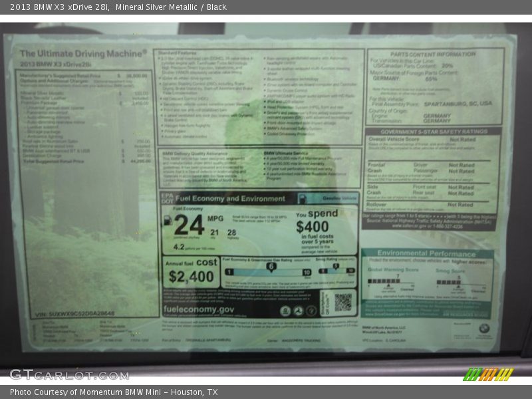Viewport: 532px width, 399px height.
Task: Click the 'Overall Vehicle Score' label
Action: pyautogui.click(x=394, y=139)
